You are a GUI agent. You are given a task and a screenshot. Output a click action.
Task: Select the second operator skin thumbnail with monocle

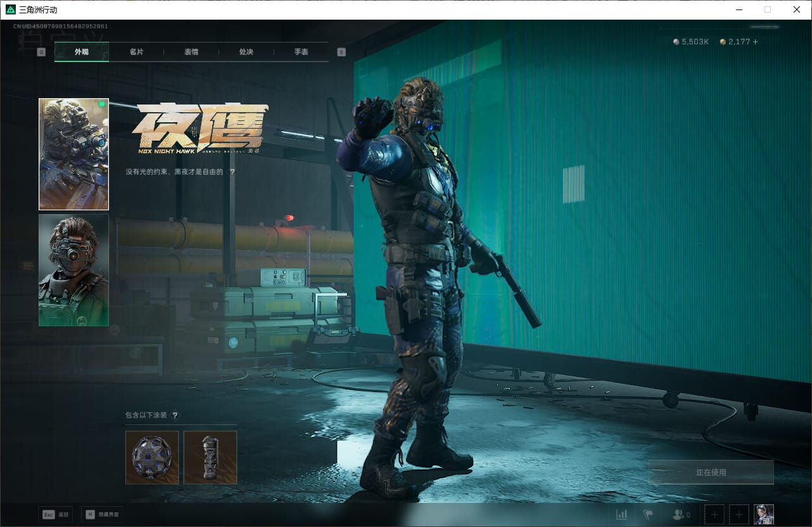click(73, 270)
